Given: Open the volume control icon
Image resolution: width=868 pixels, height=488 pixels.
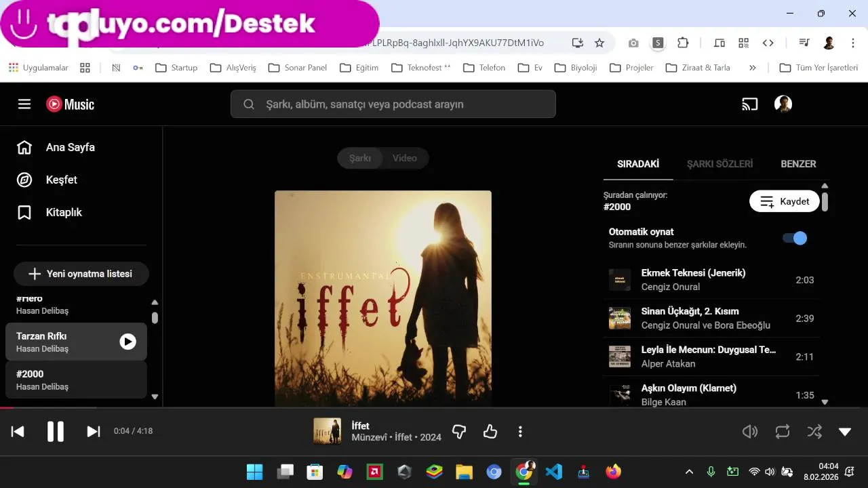Looking at the screenshot, I should pos(749,432).
